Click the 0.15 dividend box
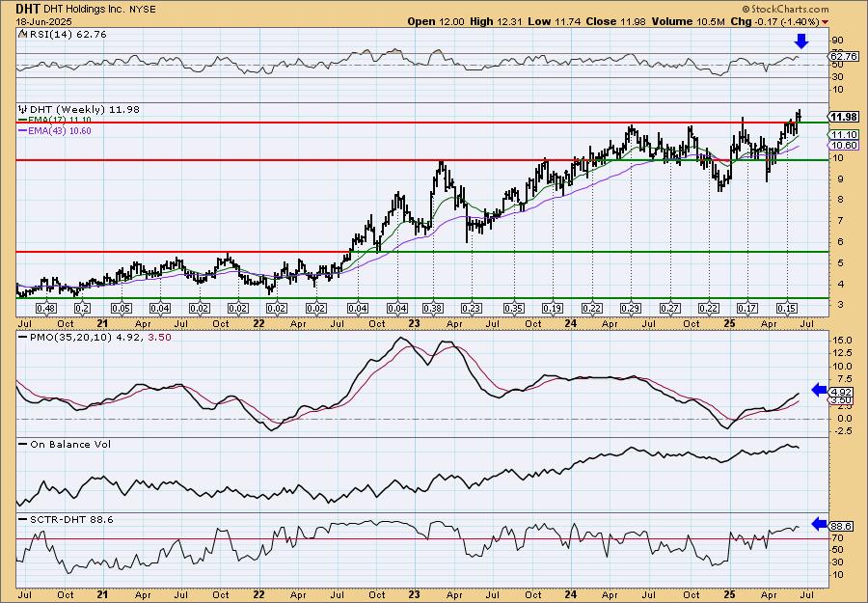Screen dimensions: 868x603 pyautogui.click(x=787, y=309)
